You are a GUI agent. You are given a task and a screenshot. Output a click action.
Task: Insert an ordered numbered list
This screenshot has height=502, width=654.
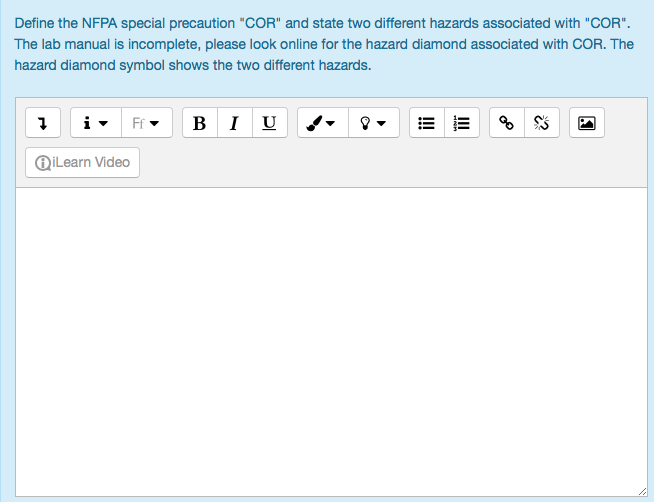462,123
